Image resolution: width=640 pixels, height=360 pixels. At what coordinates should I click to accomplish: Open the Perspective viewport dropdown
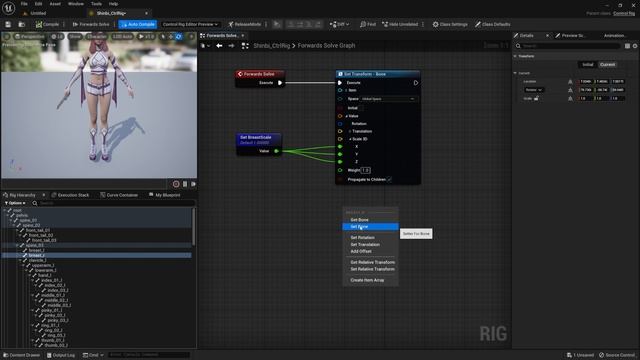(x=29, y=37)
